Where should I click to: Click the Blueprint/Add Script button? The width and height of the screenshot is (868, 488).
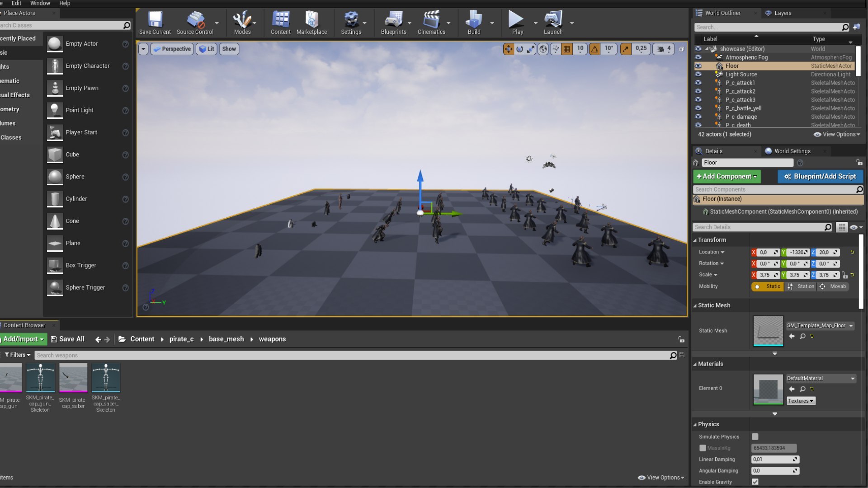click(x=820, y=176)
